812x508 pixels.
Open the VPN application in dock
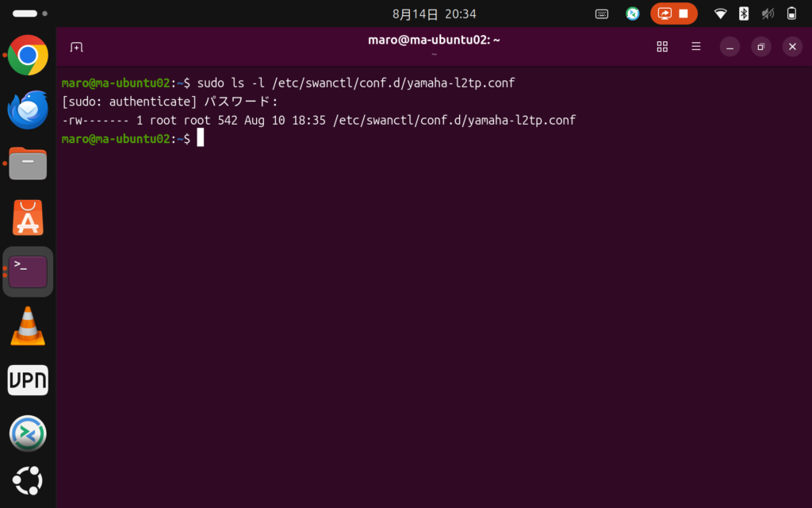28,380
